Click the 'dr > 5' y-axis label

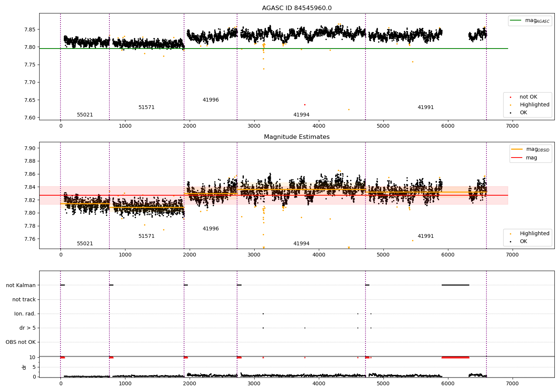(28, 328)
